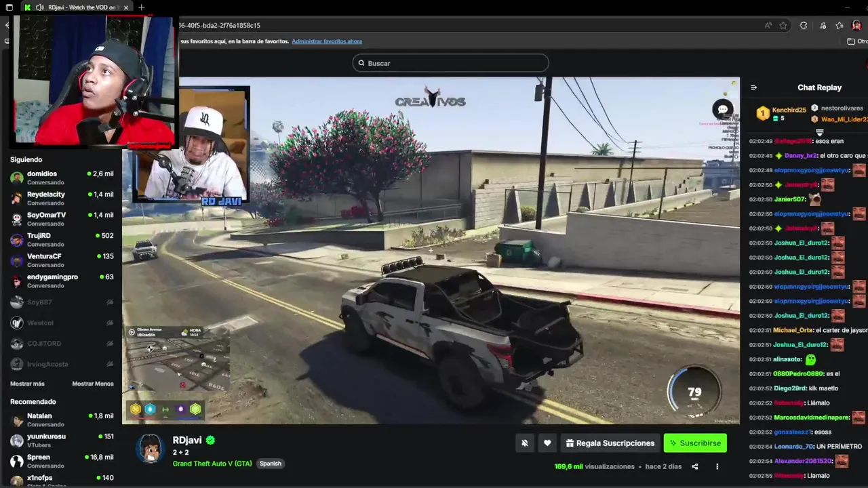This screenshot has height=488, width=868.
Task: Open offline Westcol channel
Action: click(x=61, y=323)
